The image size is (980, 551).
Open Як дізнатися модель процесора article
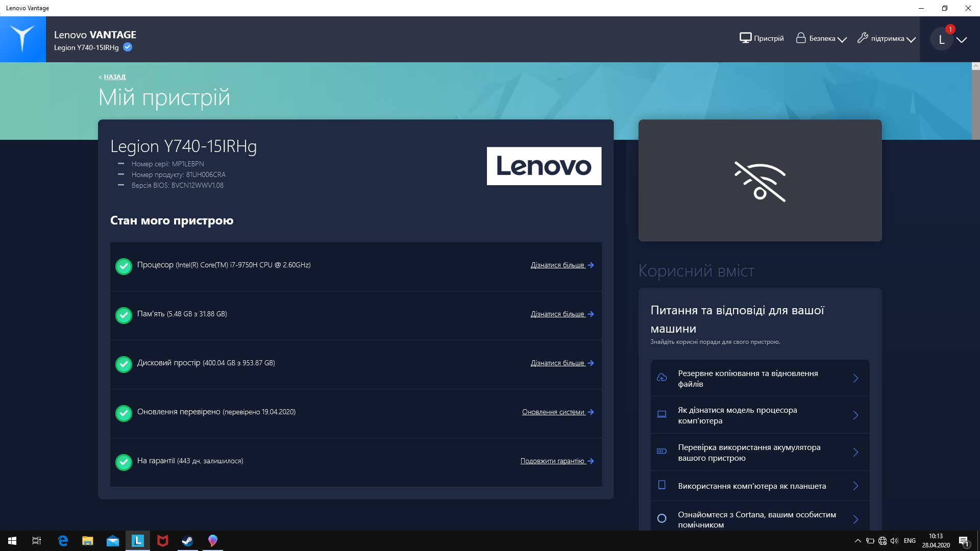(x=760, y=415)
